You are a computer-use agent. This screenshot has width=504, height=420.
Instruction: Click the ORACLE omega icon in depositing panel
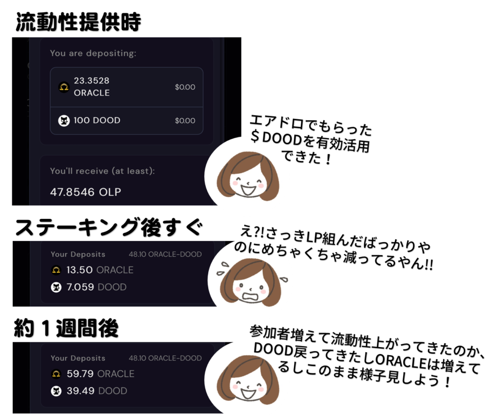63,87
